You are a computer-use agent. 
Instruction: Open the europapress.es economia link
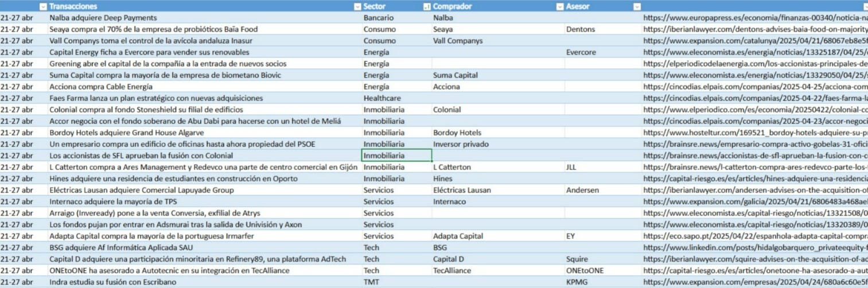(756, 18)
